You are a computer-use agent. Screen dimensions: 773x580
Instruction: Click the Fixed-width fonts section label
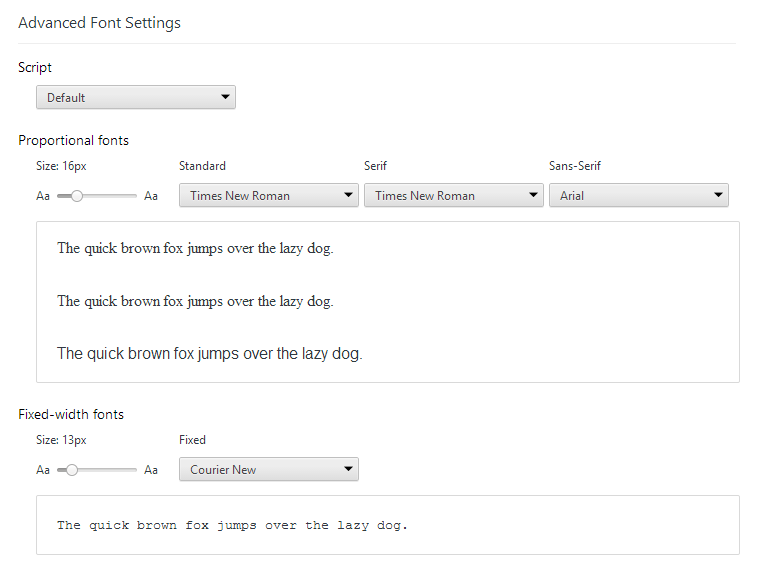71,414
